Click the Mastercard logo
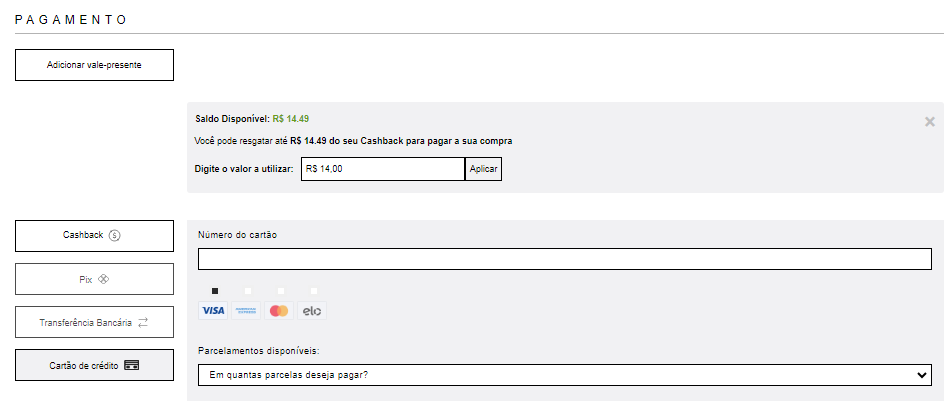Viewport: 950px width, 401px height. pos(279,311)
